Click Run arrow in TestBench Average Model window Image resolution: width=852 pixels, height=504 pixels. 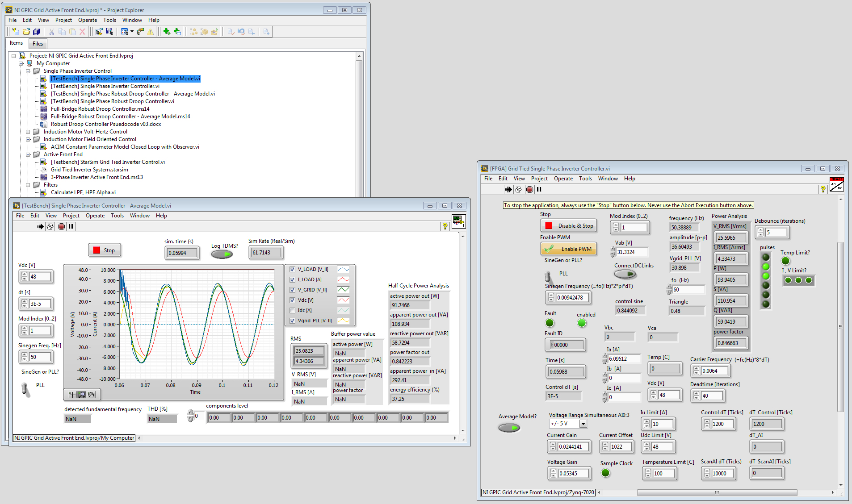[40, 227]
